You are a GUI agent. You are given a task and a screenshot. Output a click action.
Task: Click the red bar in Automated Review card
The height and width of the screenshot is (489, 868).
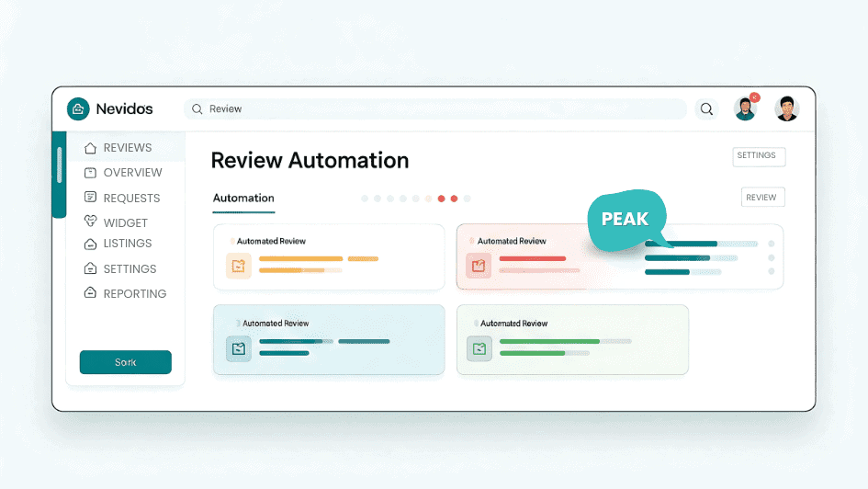533,258
